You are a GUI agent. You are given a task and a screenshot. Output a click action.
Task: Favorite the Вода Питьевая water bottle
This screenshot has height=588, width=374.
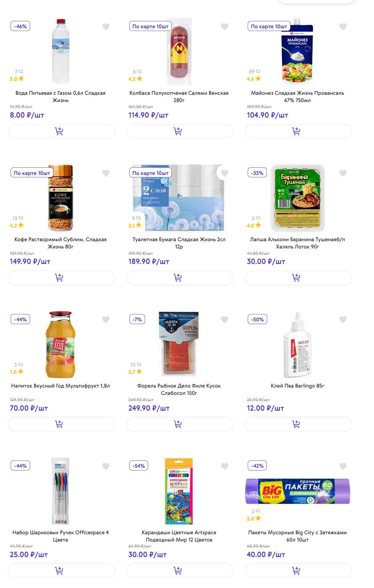pos(106,27)
